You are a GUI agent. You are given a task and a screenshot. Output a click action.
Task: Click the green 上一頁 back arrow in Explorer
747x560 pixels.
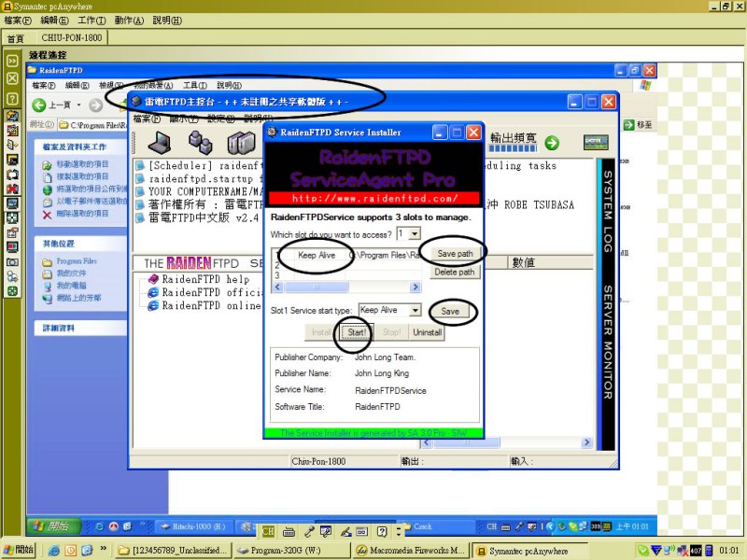tap(39, 105)
